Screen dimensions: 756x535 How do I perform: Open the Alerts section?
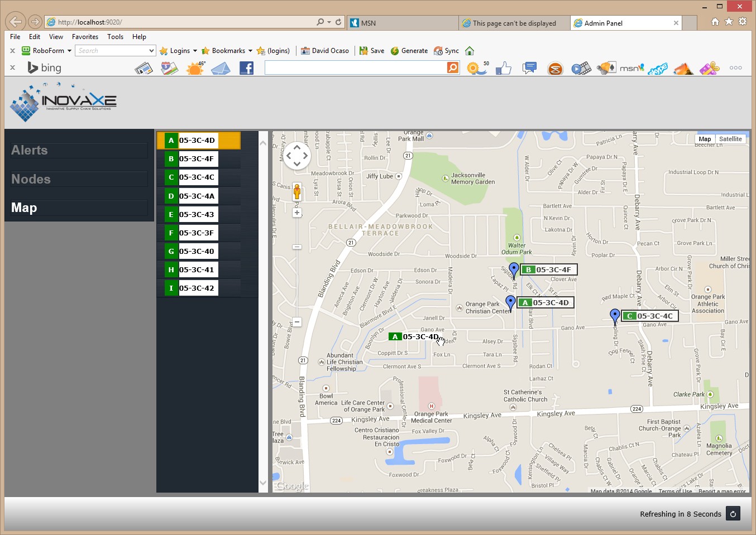click(79, 150)
